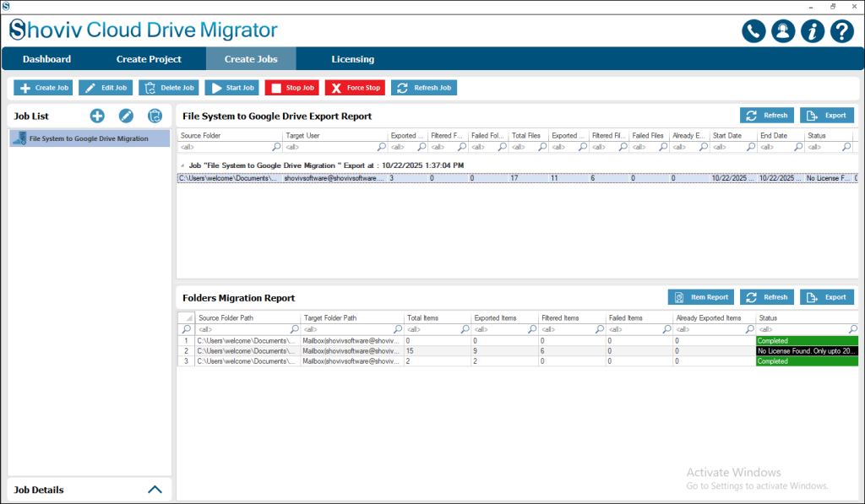The image size is (865, 504).
Task: Select the Create Jobs tab
Action: coord(251,59)
